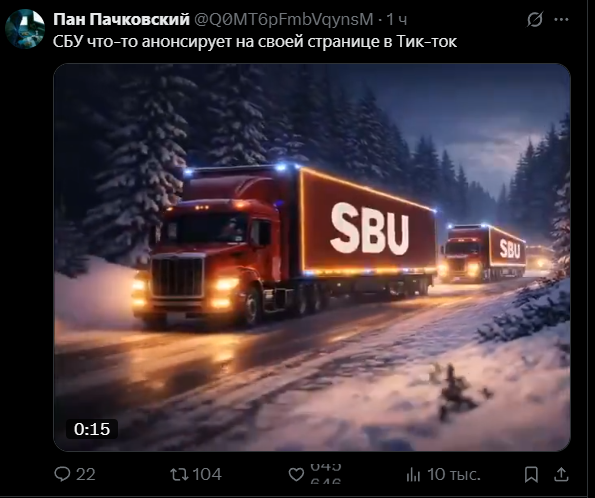
Task: Click the '10 тыс.' views count
Action: (x=454, y=474)
